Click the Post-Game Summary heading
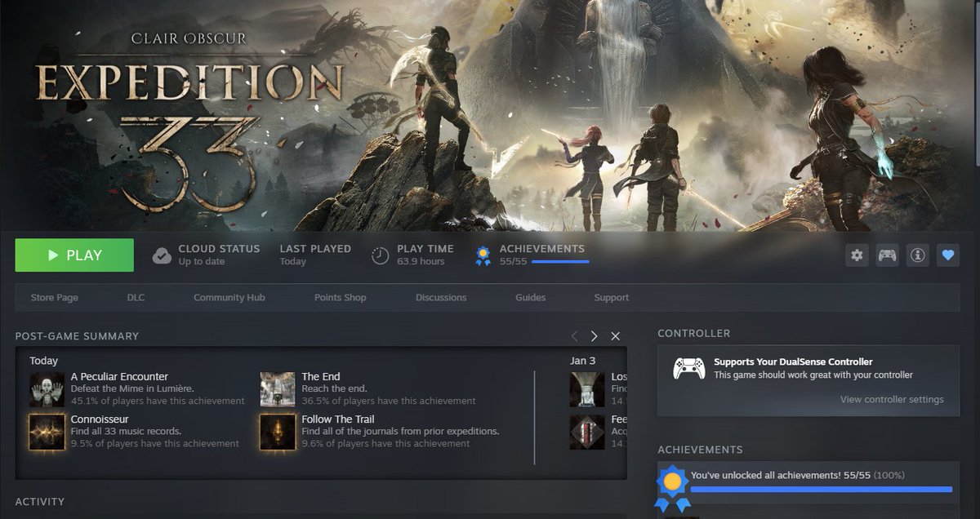Image resolution: width=980 pixels, height=519 pixels. (77, 336)
